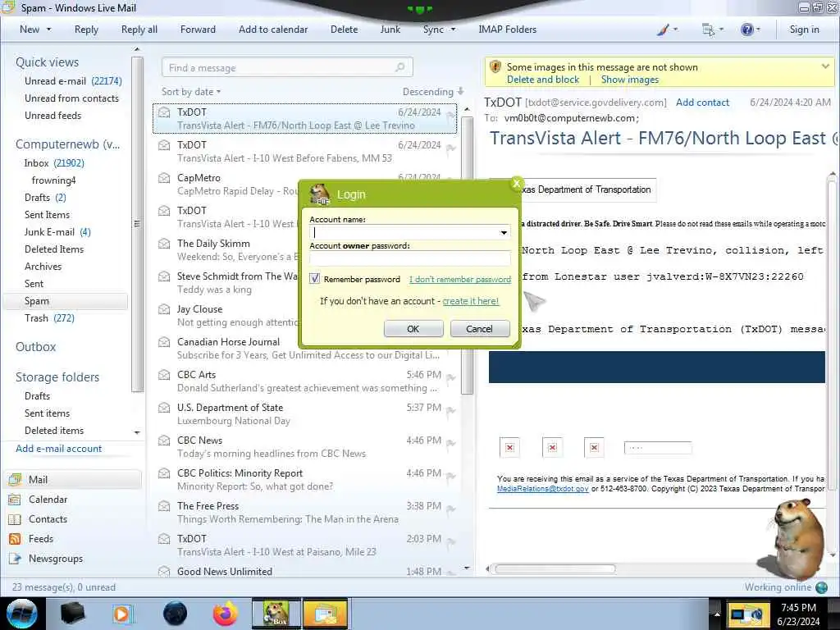Open IMAP Folders from toolbar
The height and width of the screenshot is (630, 840).
(x=507, y=30)
